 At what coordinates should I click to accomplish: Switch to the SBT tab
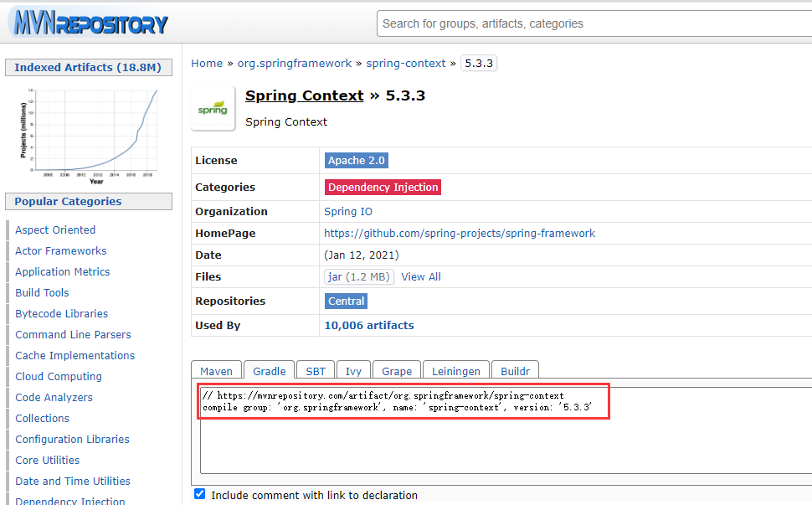[316, 371]
